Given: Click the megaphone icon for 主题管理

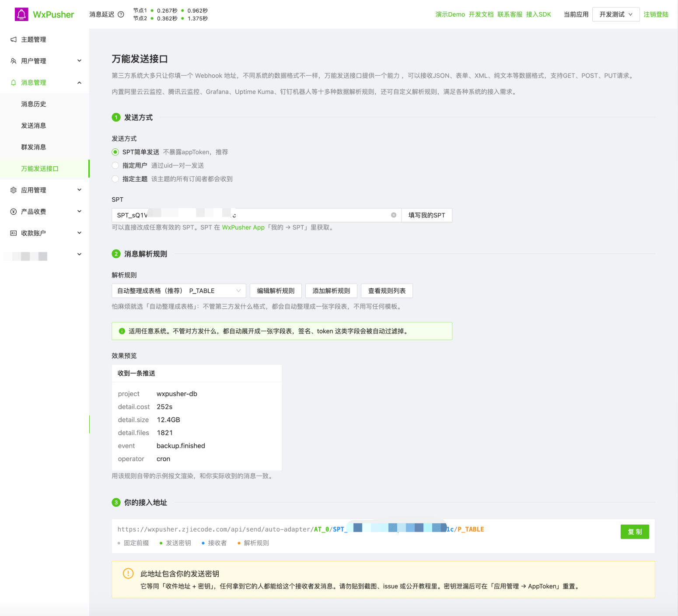Looking at the screenshot, I should click(14, 39).
